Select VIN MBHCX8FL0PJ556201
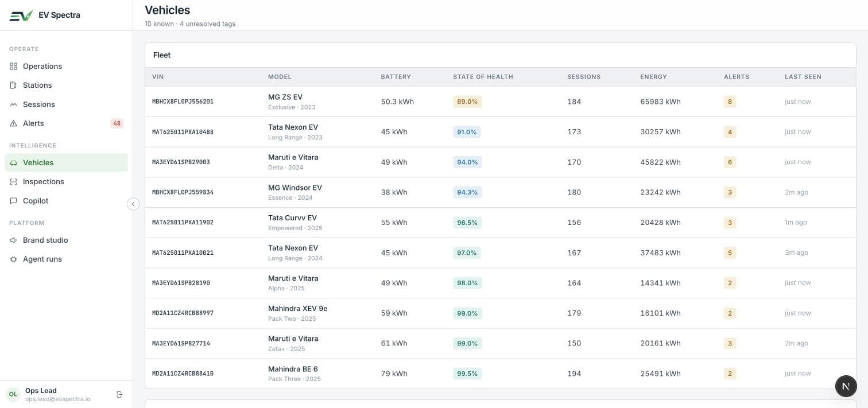 (183, 102)
